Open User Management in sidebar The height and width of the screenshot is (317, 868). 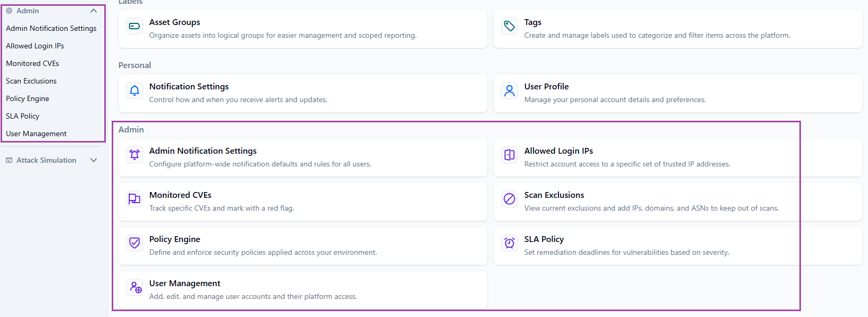(x=36, y=134)
